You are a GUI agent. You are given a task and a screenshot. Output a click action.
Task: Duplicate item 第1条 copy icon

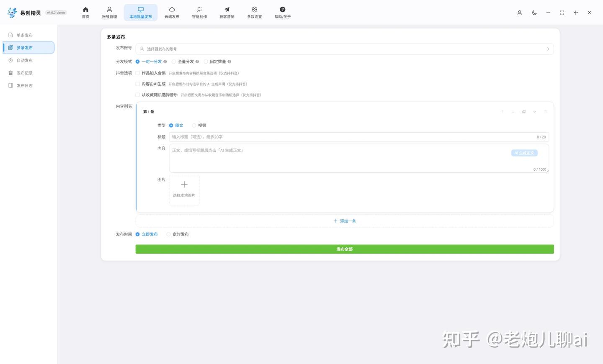point(524,112)
